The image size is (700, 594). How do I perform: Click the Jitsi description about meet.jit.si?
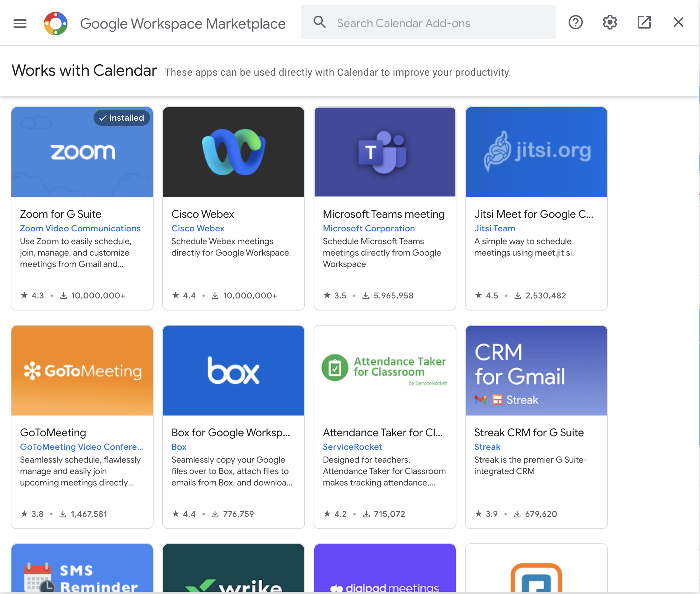pyautogui.click(x=524, y=247)
